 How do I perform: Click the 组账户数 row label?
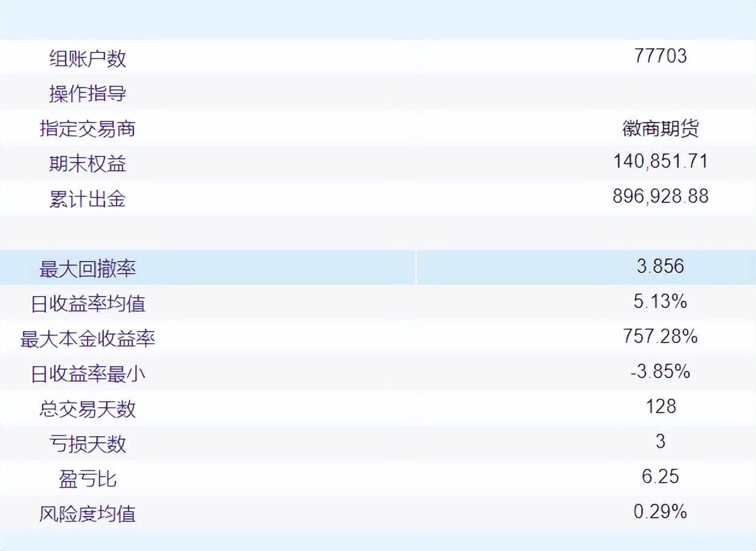pyautogui.click(x=89, y=59)
